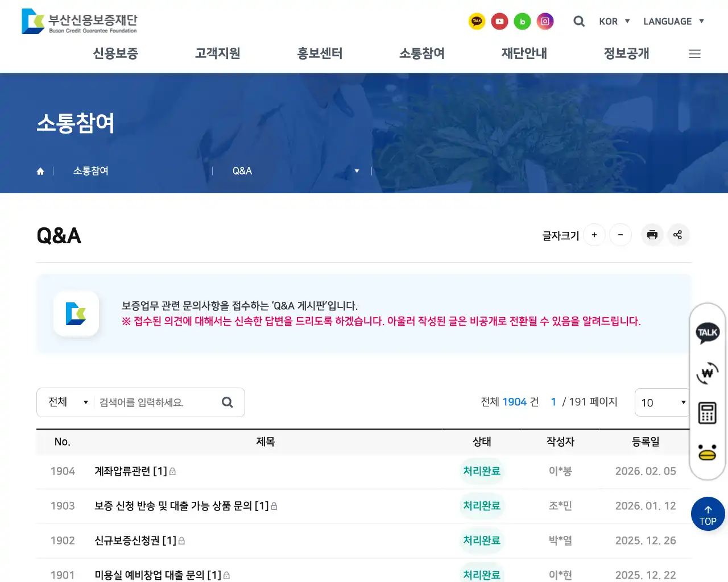The image size is (728, 582).
Task: Click the print icon beside the share icon
Action: [x=652, y=235]
